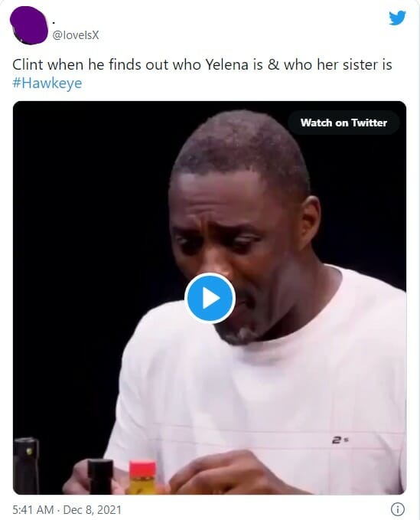This screenshot has width=420, height=520.
Task: Click the red-capped yellow bottle in the video
Action: coord(142,477)
